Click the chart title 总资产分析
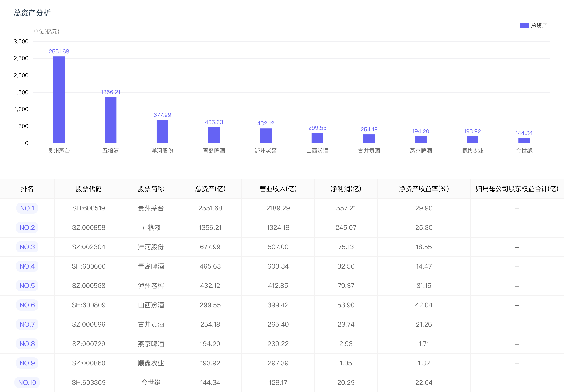 32,13
